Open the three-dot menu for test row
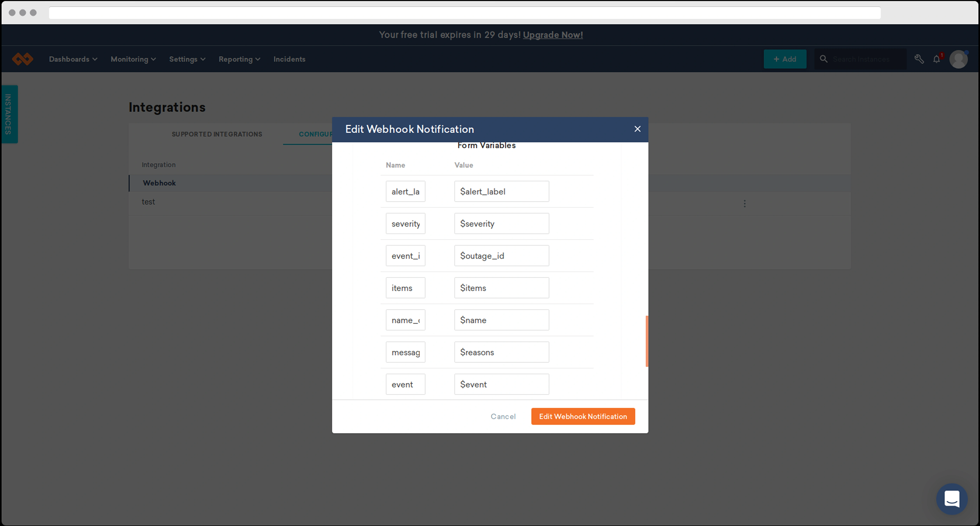The image size is (980, 526). (x=745, y=203)
